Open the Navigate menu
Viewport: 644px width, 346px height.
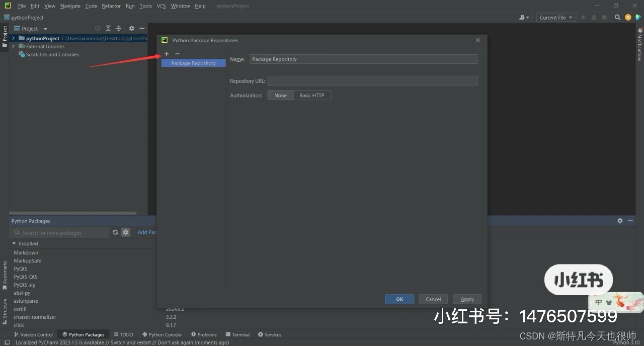[x=70, y=6]
